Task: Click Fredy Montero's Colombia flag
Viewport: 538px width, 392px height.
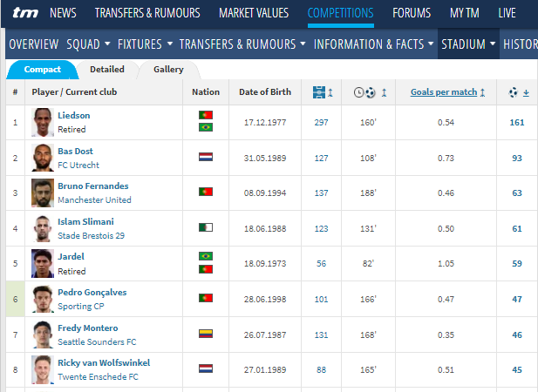Action: point(206,334)
